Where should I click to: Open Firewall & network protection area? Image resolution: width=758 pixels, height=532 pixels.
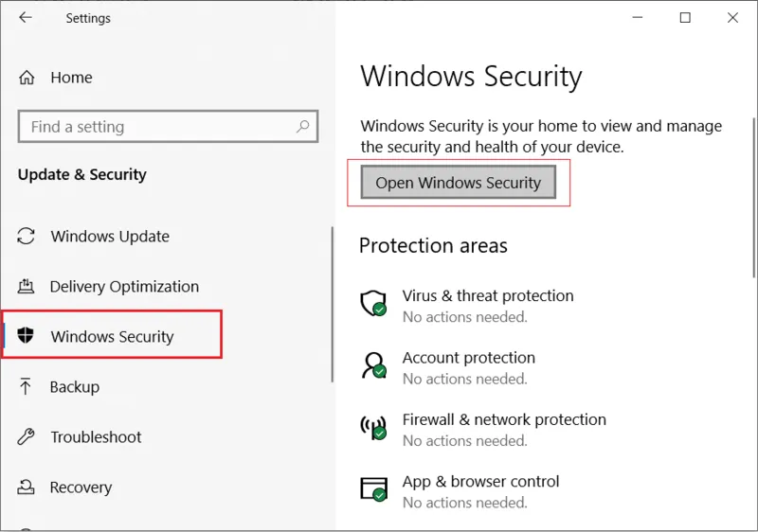coord(503,420)
